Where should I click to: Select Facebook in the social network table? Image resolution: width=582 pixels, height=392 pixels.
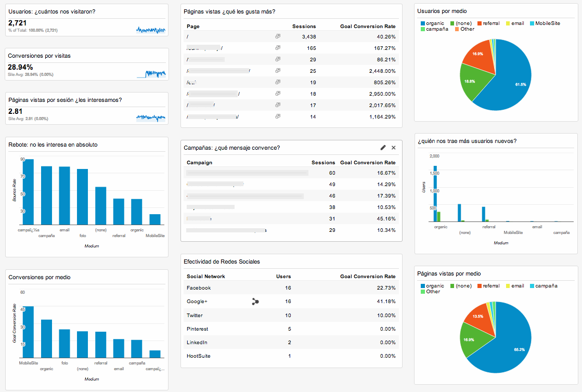pos(199,288)
